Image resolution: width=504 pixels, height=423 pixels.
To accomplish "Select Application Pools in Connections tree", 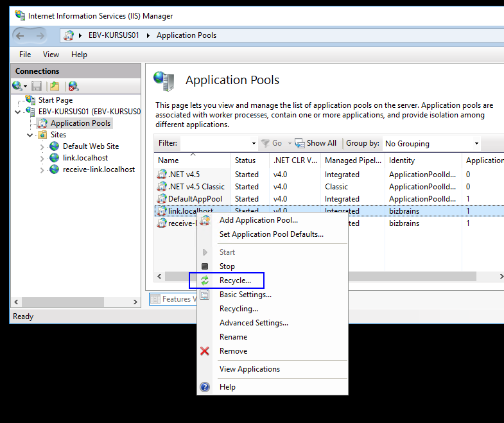I will 80,123.
